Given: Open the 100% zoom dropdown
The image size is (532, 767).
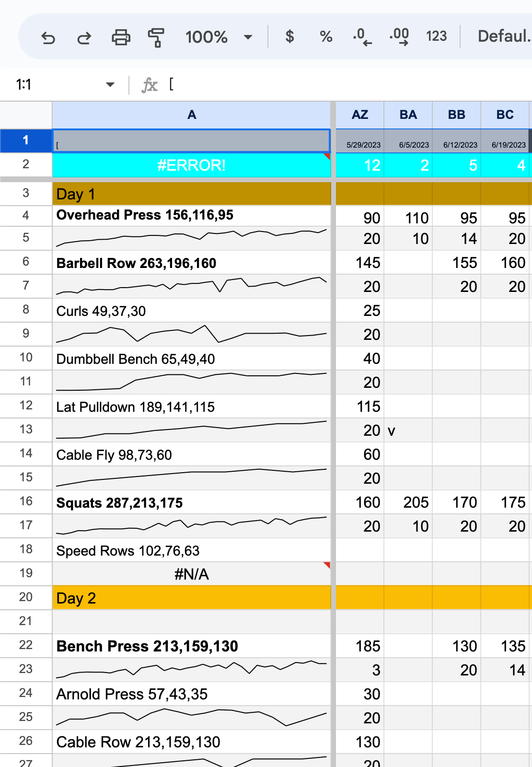Looking at the screenshot, I should coord(219,37).
